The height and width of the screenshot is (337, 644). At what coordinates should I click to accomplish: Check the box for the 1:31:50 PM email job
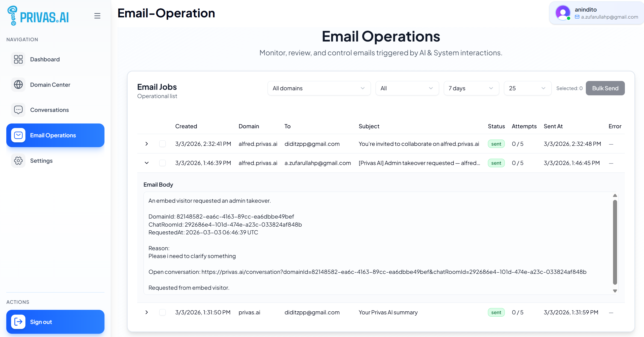[163, 312]
